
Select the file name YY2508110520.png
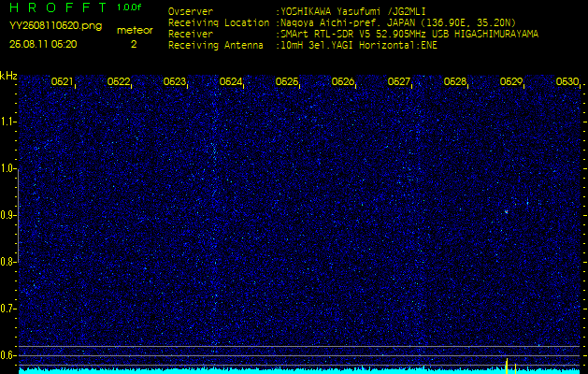pos(55,26)
